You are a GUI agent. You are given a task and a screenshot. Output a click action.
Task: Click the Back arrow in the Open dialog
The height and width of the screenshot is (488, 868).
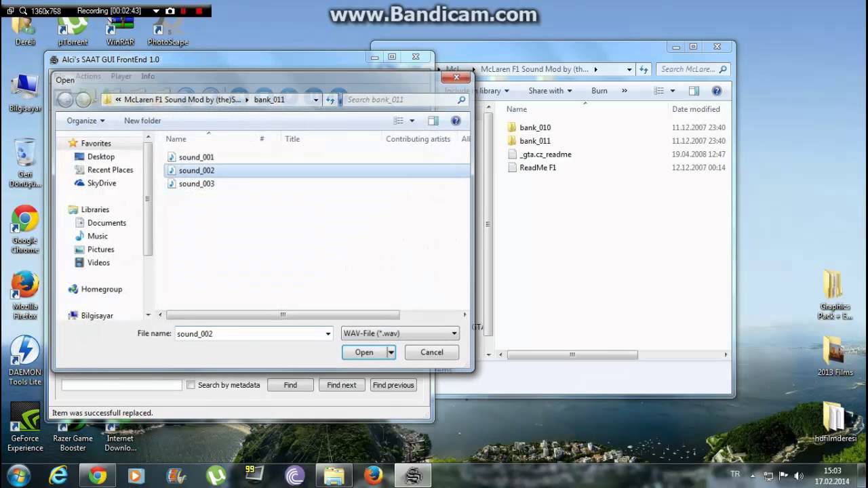pos(65,100)
